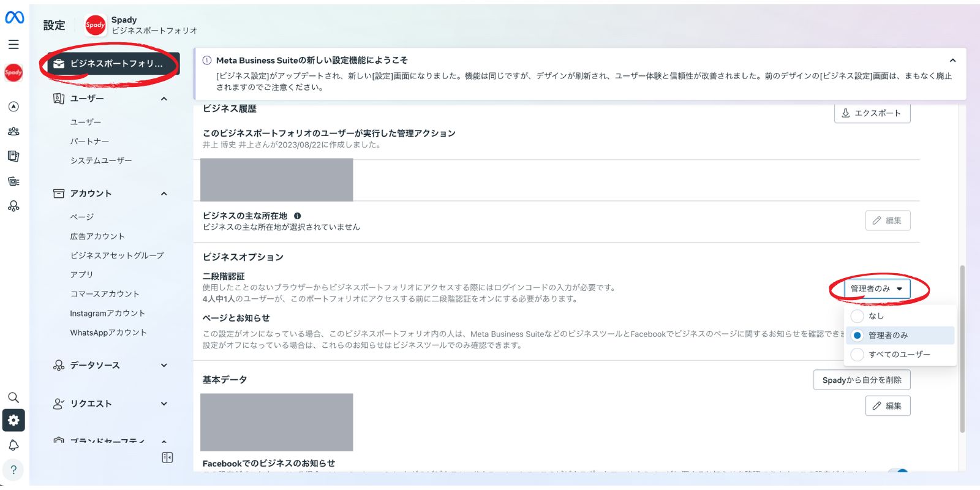The width and height of the screenshot is (980, 490).
Task: Open アプリ menu item
Action: click(x=81, y=274)
